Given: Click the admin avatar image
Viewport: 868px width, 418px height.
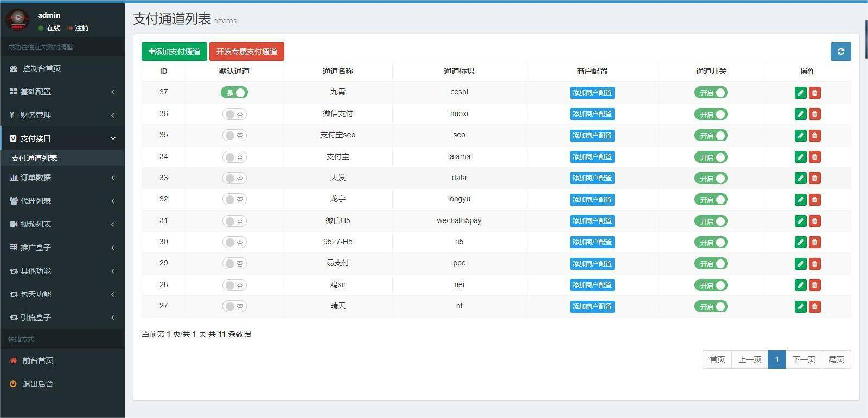Looking at the screenshot, I should pyautogui.click(x=17, y=20).
